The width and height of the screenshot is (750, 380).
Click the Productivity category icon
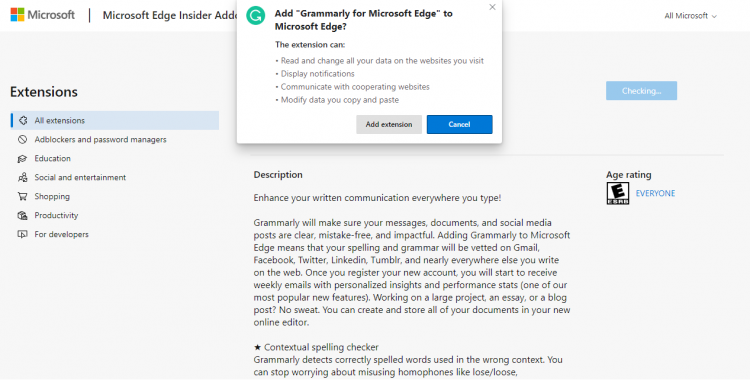click(22, 215)
